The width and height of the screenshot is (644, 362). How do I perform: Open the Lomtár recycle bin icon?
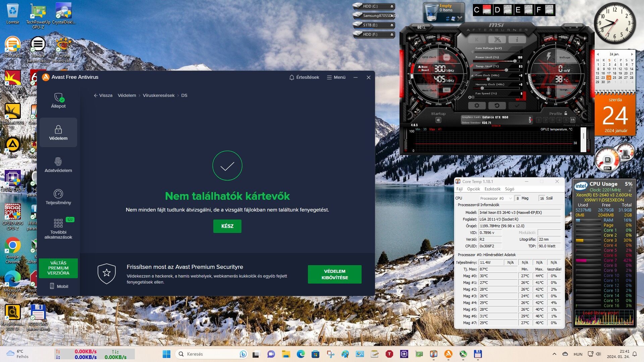click(x=12, y=14)
